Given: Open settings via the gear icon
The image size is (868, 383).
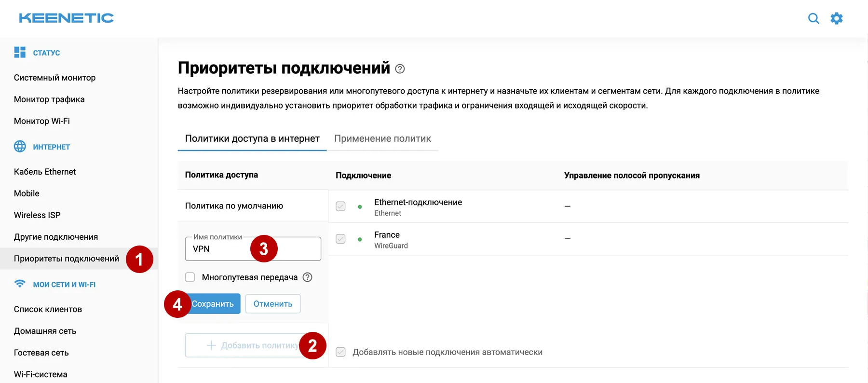Looking at the screenshot, I should (837, 18).
